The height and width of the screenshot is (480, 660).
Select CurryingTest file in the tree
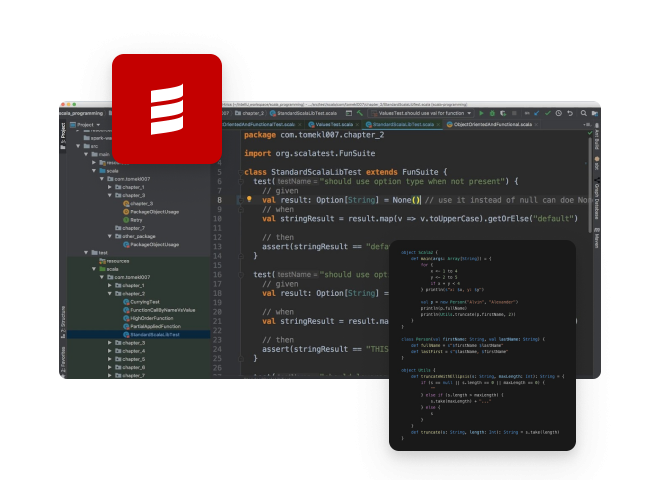coord(141,302)
